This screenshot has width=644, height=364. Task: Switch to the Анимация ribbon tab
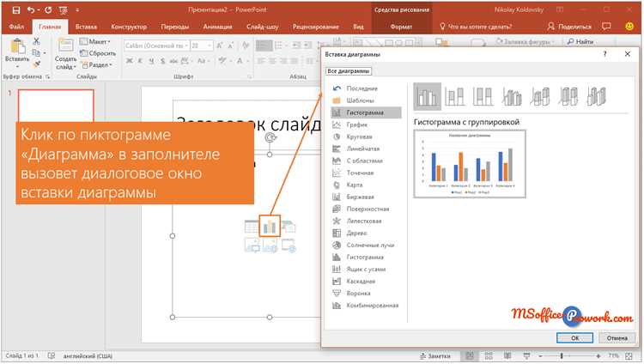pos(218,27)
